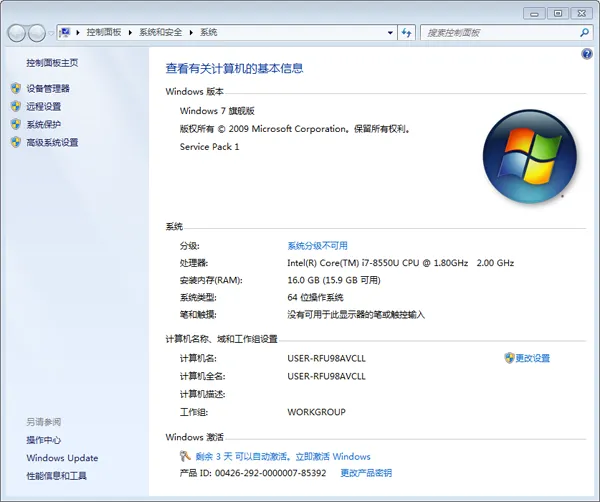Click the WORKGROUP value
The height and width of the screenshot is (502, 600).
coord(316,412)
